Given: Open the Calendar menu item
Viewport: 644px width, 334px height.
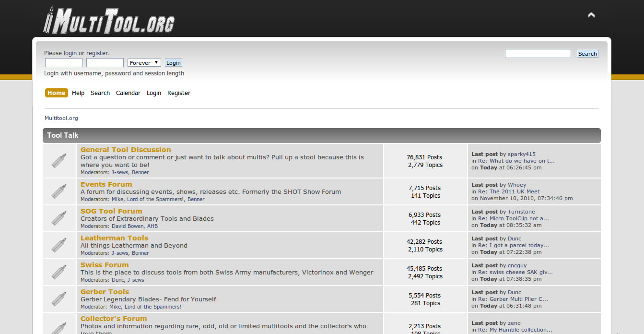Looking at the screenshot, I should click(x=128, y=93).
